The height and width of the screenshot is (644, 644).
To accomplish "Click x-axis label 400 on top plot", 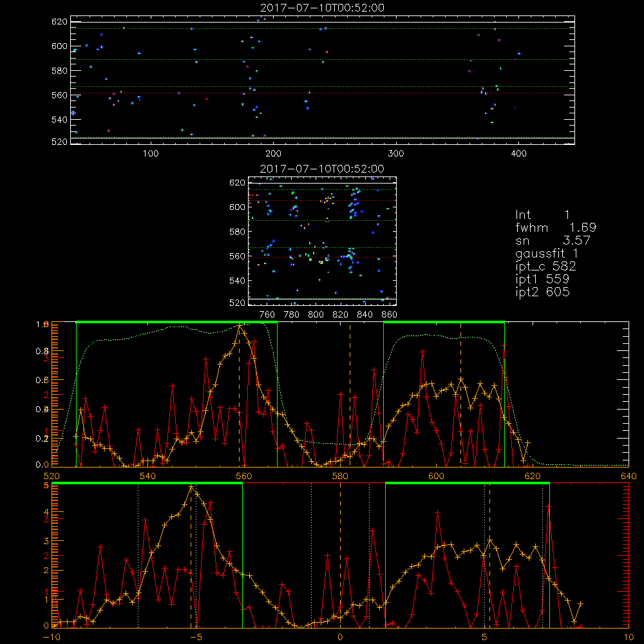I will pos(518,154).
